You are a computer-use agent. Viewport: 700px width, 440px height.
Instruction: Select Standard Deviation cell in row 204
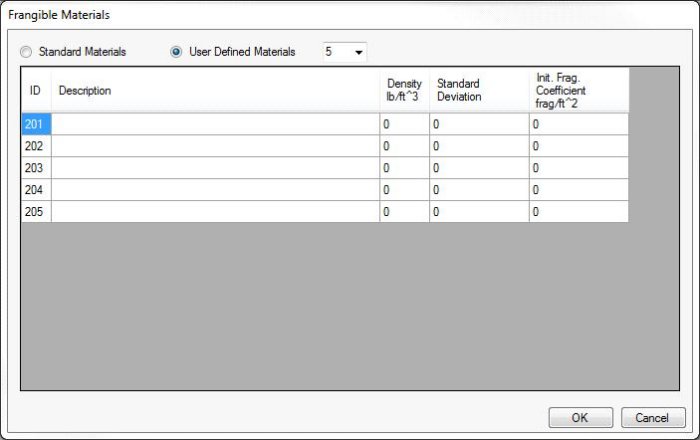tap(479, 190)
